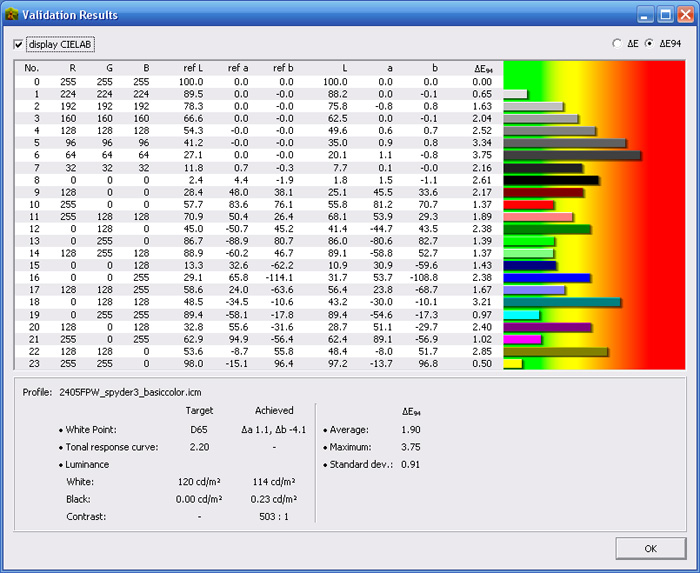Maximize the Validation Results window
The height and width of the screenshot is (573, 700).
point(666,15)
